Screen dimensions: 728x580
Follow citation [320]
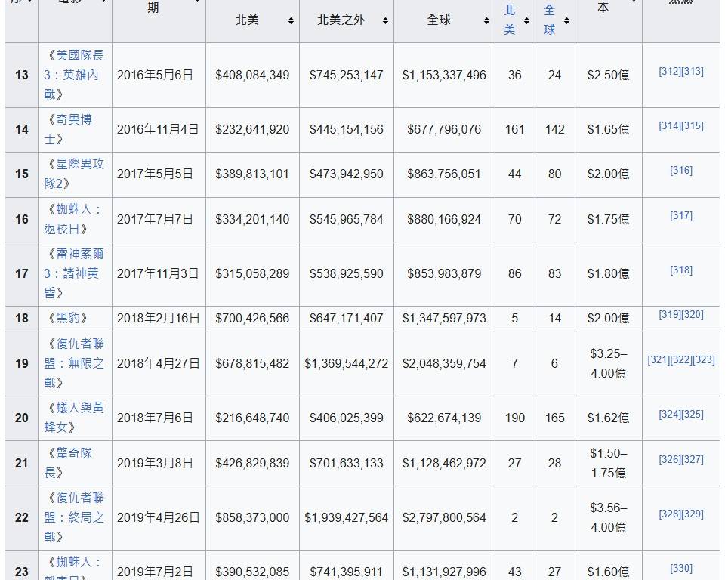click(x=693, y=314)
